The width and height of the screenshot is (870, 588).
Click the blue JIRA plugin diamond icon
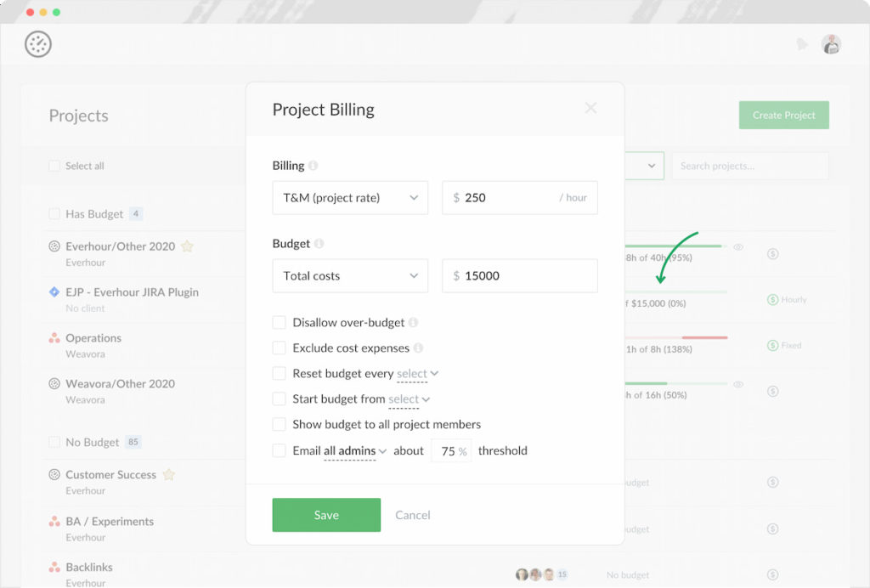(x=54, y=291)
